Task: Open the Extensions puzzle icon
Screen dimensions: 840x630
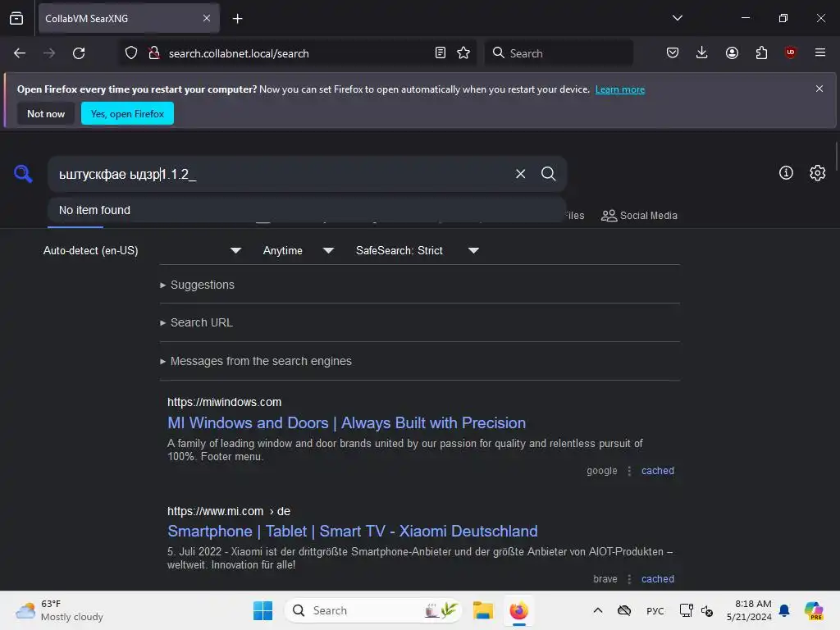Action: point(761,52)
